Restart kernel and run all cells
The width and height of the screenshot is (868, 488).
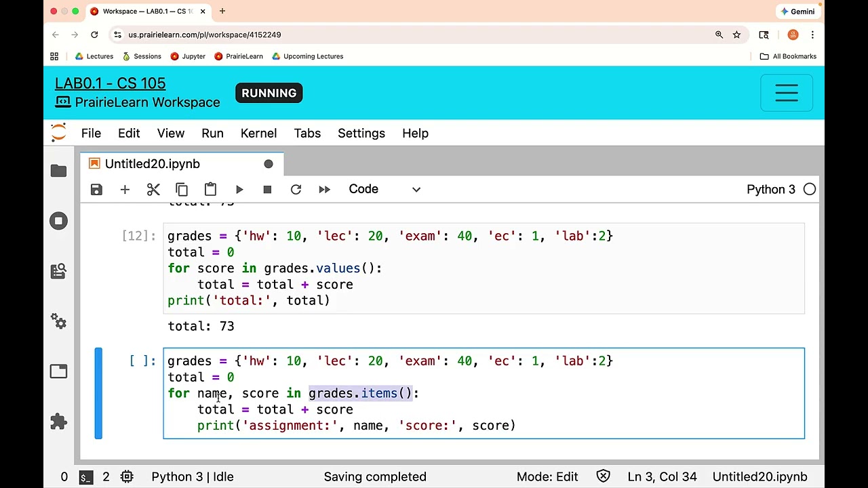point(324,190)
